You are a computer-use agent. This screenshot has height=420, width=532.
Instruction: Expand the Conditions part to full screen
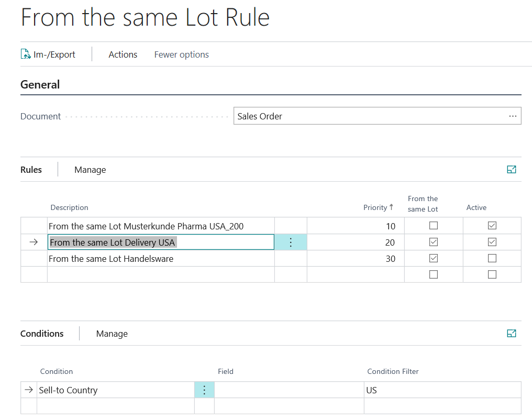point(511,334)
